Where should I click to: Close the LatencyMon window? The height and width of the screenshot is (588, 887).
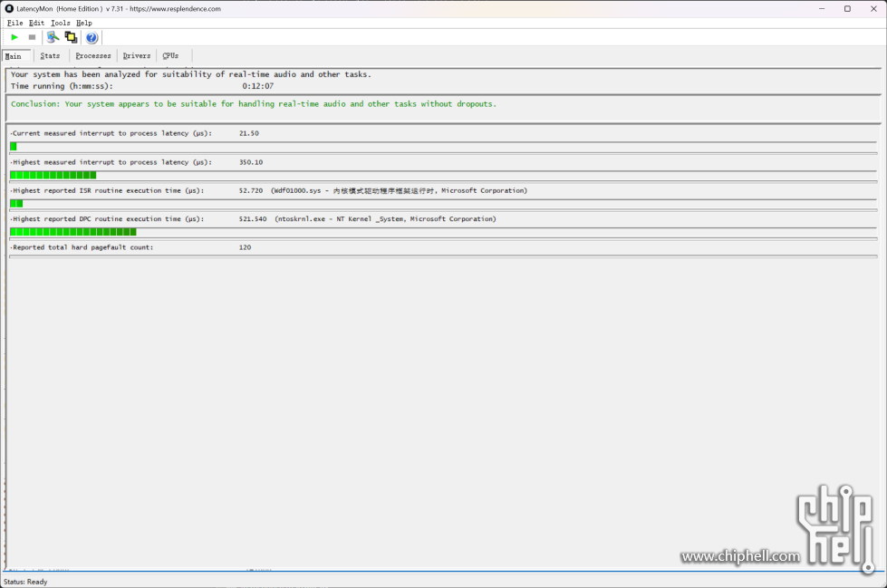pyautogui.click(x=873, y=8)
